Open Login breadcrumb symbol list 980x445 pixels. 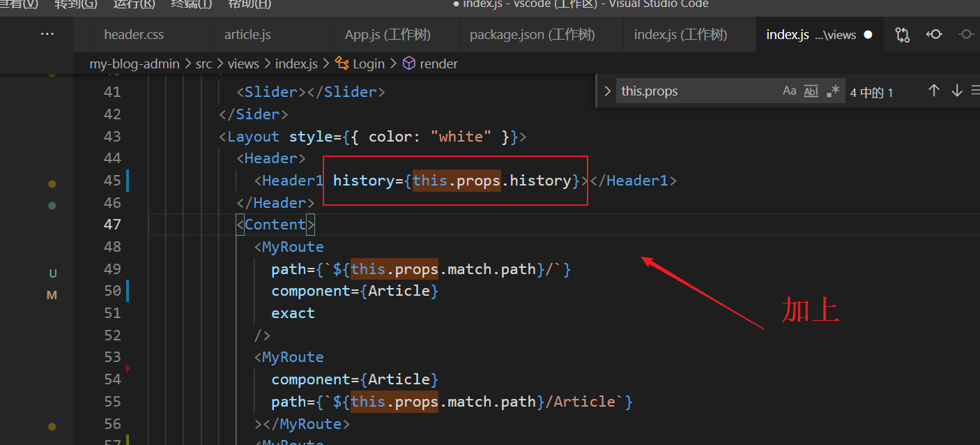click(369, 63)
